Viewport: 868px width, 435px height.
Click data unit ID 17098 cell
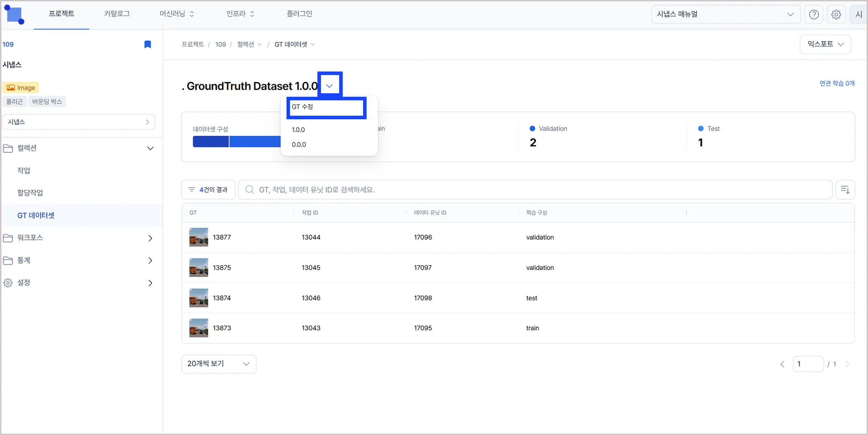423,298
